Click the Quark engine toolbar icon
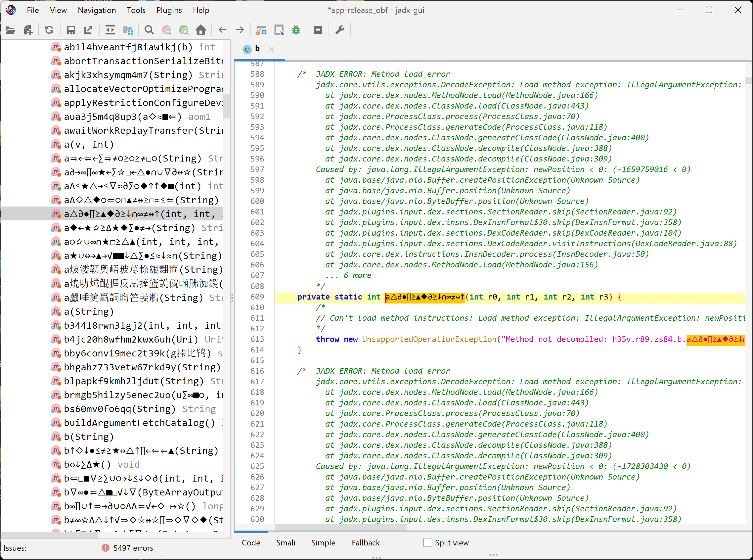 pos(279,30)
